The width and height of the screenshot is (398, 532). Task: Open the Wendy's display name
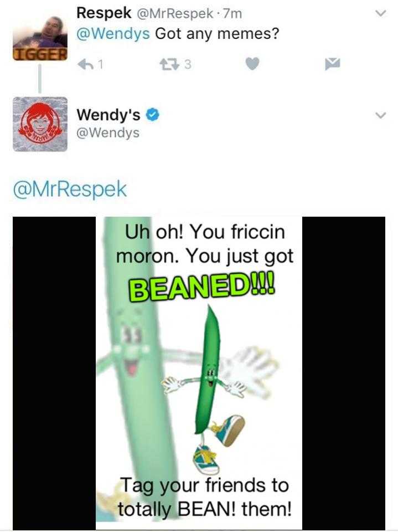108,115
